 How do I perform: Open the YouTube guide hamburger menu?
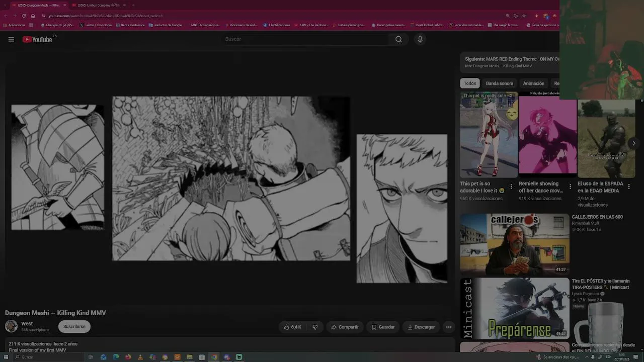(x=11, y=39)
